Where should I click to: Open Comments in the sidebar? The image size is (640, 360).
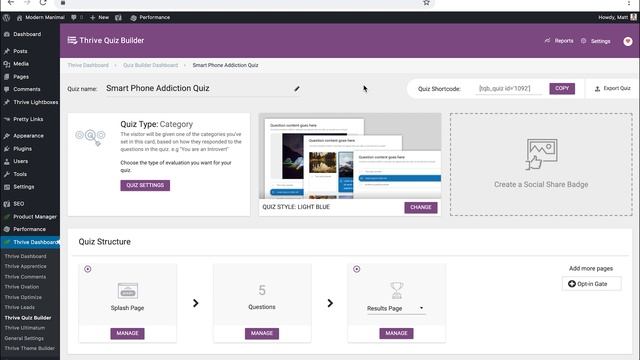27,89
